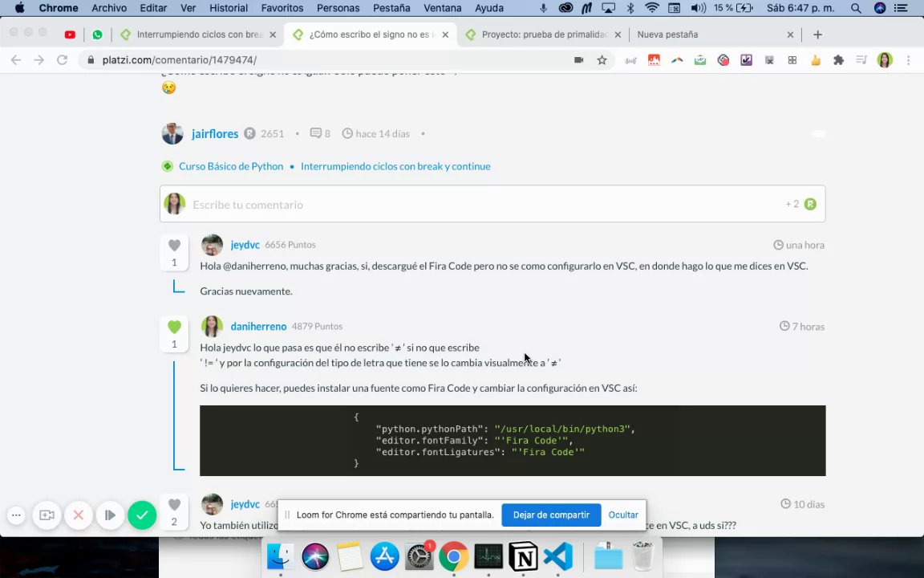Open Chrome three-dot menu
Image resolution: width=924 pixels, height=578 pixels.
(908, 60)
